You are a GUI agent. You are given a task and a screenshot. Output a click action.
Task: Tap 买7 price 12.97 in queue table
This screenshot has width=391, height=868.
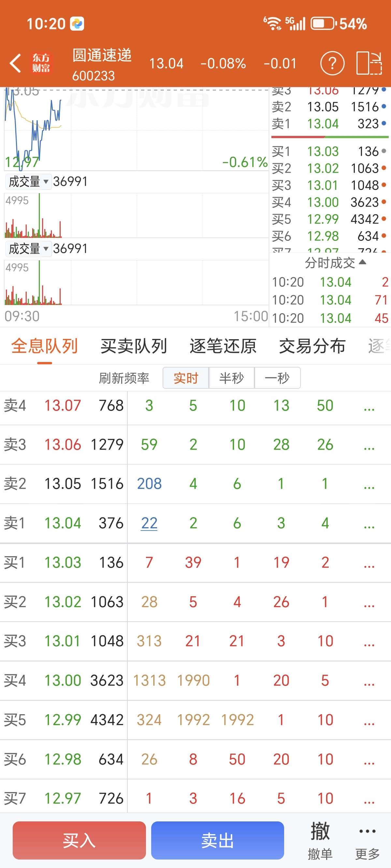click(63, 798)
